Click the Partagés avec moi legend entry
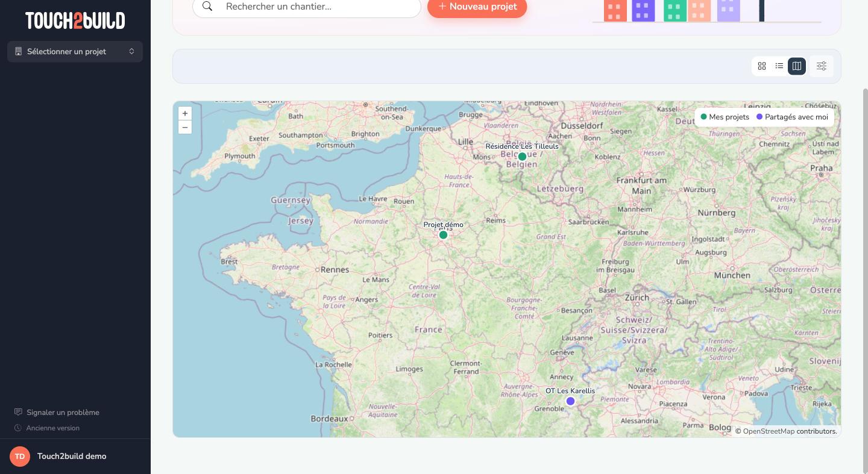Viewport: 868px width, 474px height. (792, 117)
